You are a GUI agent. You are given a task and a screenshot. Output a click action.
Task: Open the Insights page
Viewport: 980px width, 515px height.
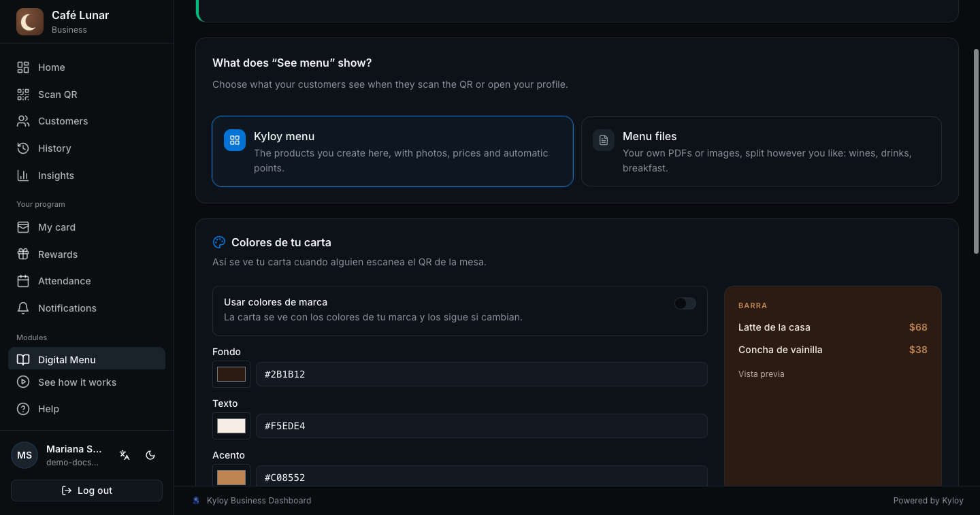[86, 176]
